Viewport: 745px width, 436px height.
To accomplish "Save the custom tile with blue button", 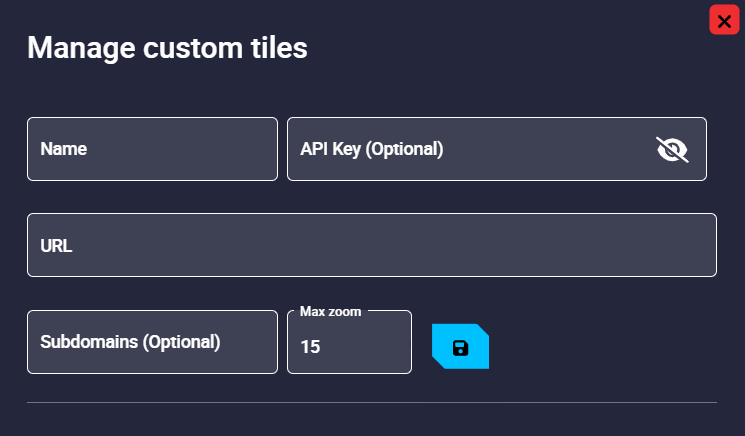I will click(x=460, y=348).
